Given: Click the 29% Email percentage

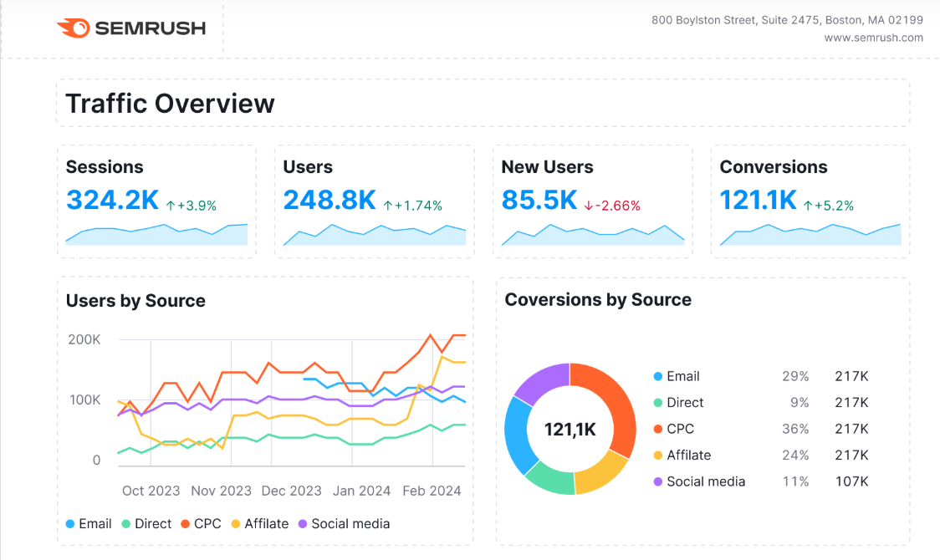Looking at the screenshot, I should pos(795,376).
